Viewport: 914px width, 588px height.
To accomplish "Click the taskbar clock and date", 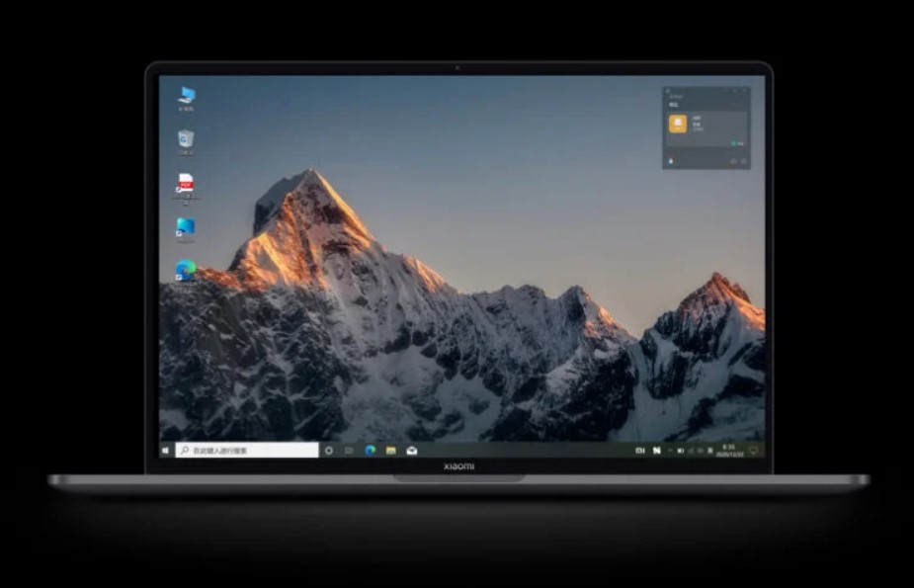I will pos(729,451).
